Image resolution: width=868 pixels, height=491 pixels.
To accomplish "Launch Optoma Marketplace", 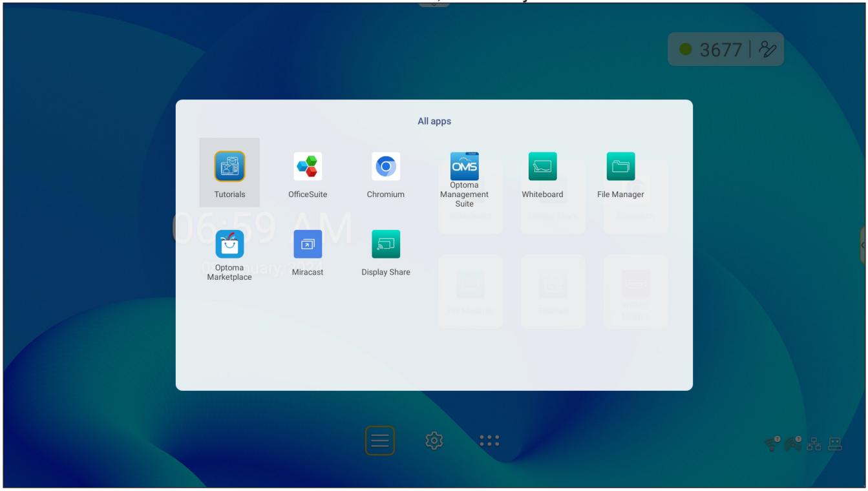I will 229,254.
